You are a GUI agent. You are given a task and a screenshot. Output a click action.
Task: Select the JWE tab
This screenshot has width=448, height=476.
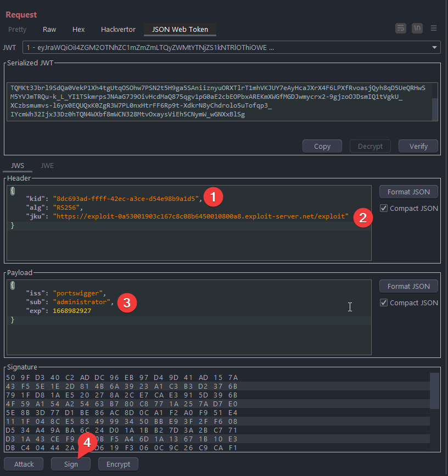(x=47, y=165)
